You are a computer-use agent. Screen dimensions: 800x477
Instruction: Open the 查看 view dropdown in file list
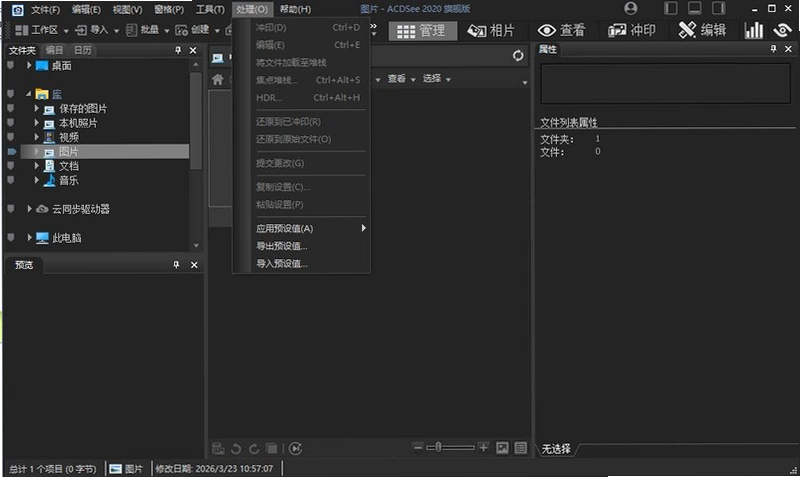coord(402,79)
